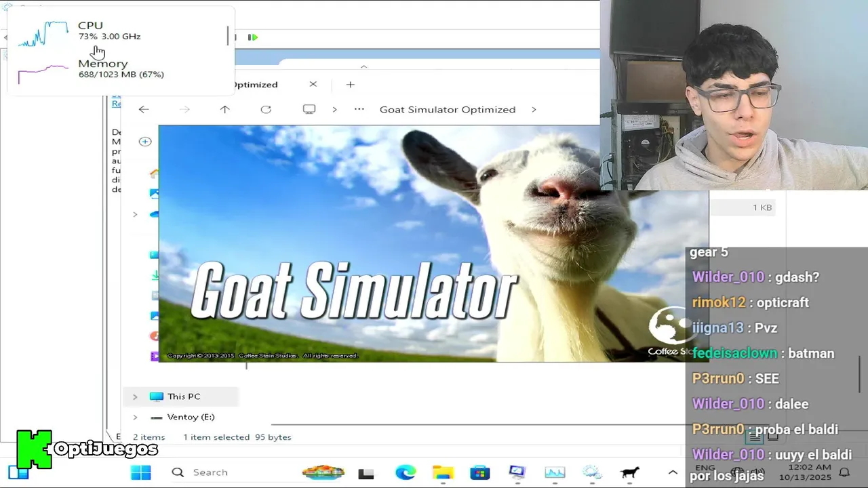Open the notification bell in system tray
868x488 pixels.
pyautogui.click(x=844, y=472)
